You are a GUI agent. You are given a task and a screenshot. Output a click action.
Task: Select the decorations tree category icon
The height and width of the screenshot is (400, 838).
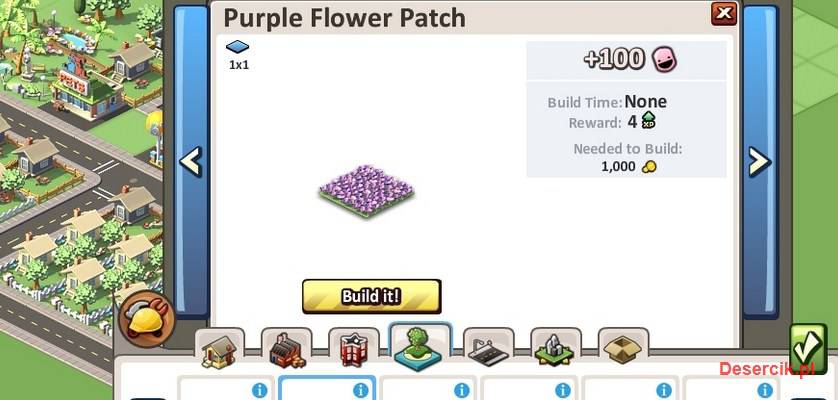pos(420,349)
